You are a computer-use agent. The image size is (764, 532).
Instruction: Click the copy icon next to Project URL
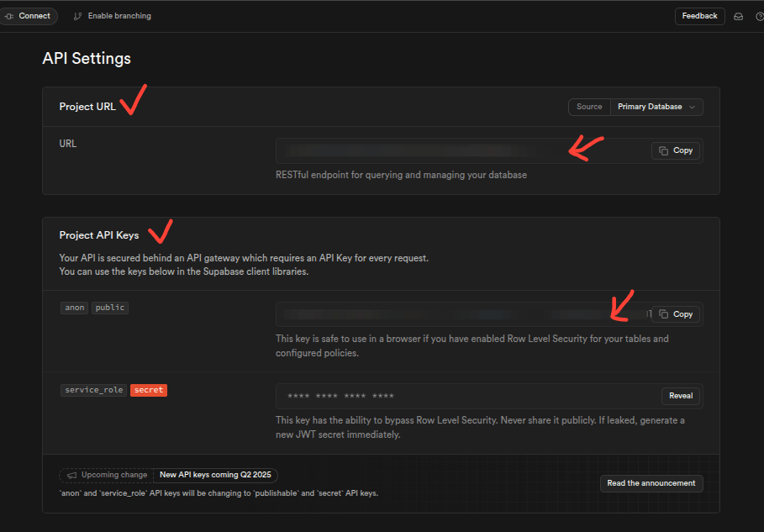(x=664, y=150)
